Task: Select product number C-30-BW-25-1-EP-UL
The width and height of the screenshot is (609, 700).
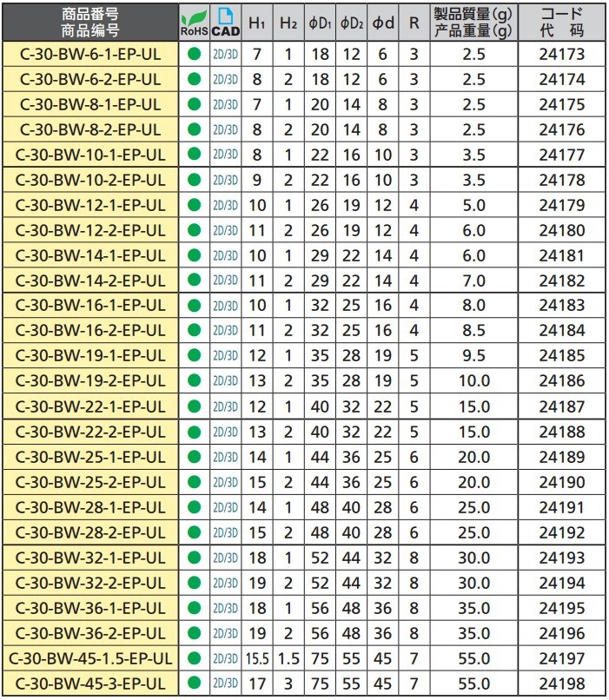Action: click(x=89, y=457)
